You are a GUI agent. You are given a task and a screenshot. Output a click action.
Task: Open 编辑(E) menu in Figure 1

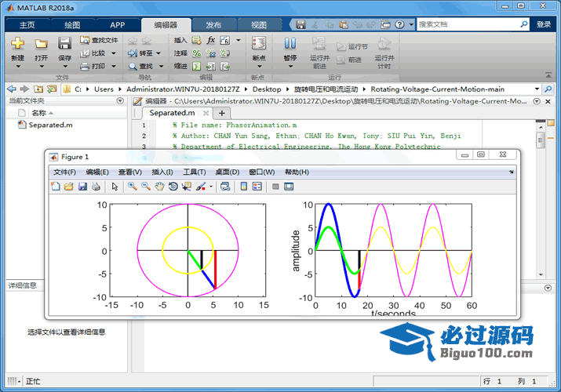pyautogui.click(x=97, y=172)
